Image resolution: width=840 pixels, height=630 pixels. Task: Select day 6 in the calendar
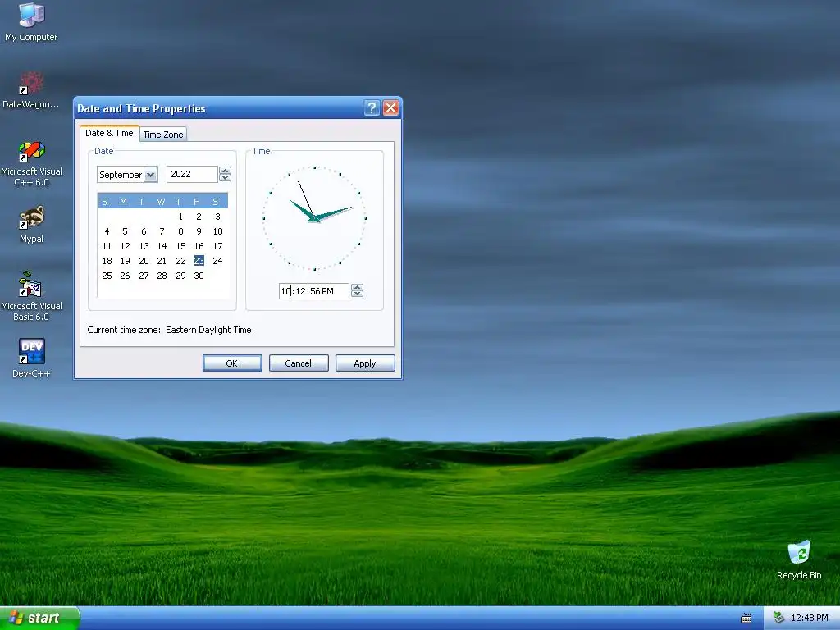[144, 231]
